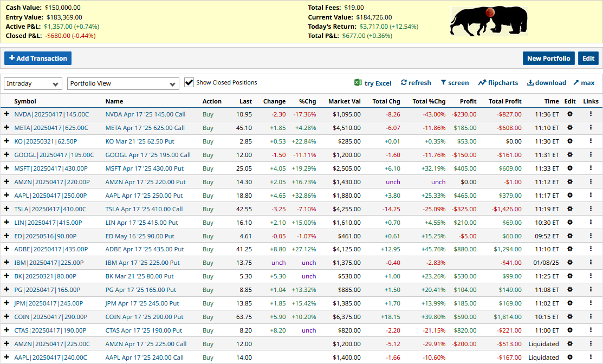Image resolution: width=603 pixels, height=364 pixels.
Task: Open links menu for JPM 245.00P row
Action: coord(591,303)
